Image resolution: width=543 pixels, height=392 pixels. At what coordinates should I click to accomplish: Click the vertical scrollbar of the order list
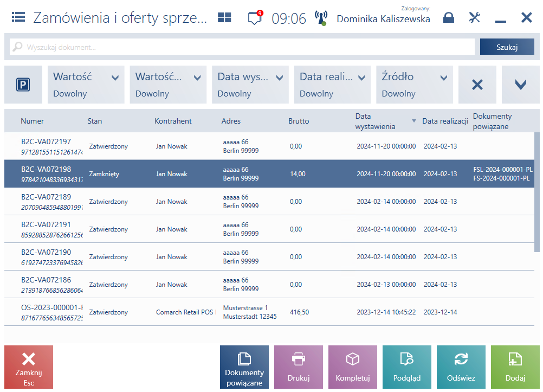coord(536,192)
